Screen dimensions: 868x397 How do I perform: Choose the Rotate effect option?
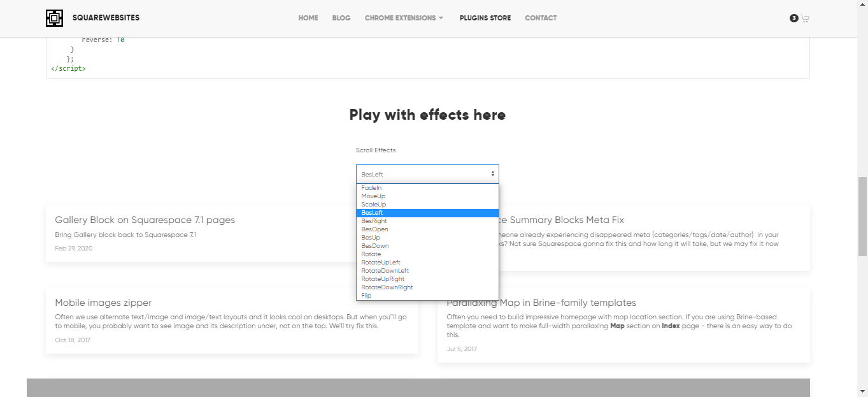(x=427, y=254)
